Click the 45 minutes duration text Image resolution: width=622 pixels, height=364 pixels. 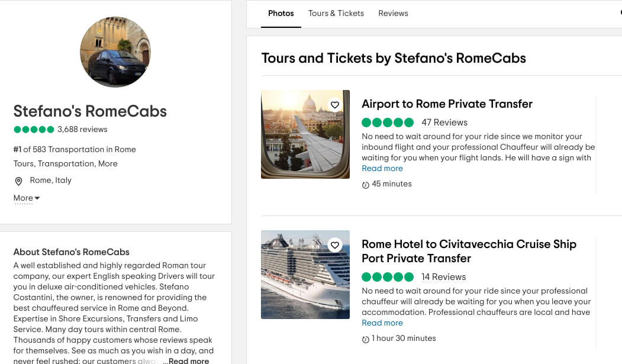coord(392,184)
